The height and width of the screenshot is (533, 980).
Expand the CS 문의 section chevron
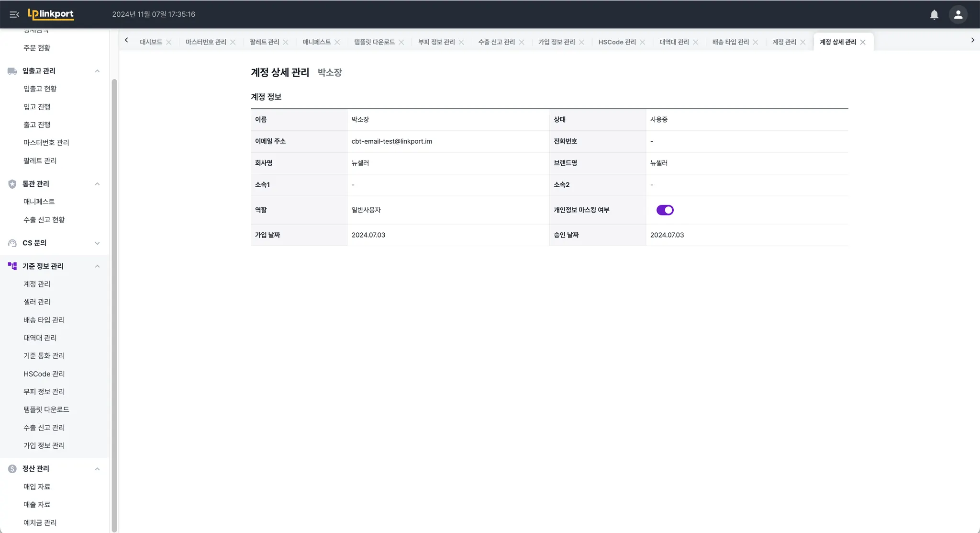[97, 243]
